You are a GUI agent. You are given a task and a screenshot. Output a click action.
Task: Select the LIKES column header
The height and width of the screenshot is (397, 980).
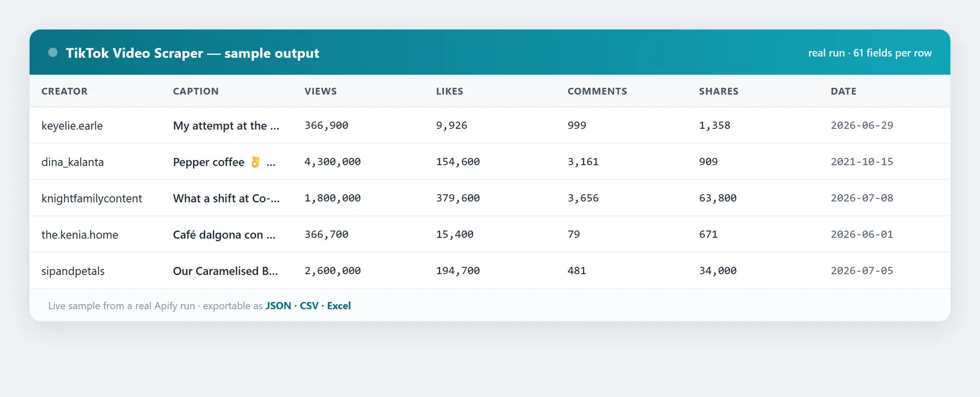[x=450, y=91]
